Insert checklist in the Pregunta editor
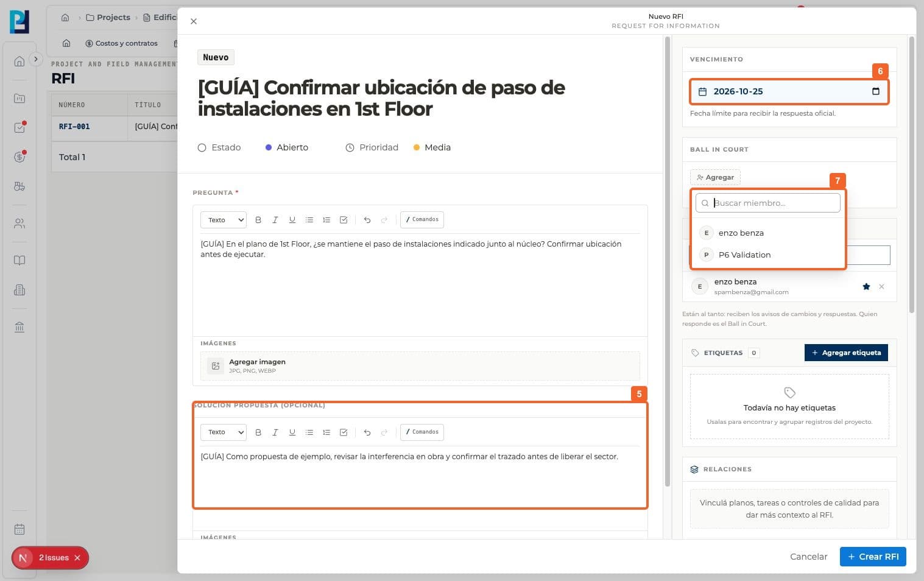Image resolution: width=924 pixels, height=581 pixels. click(x=344, y=220)
